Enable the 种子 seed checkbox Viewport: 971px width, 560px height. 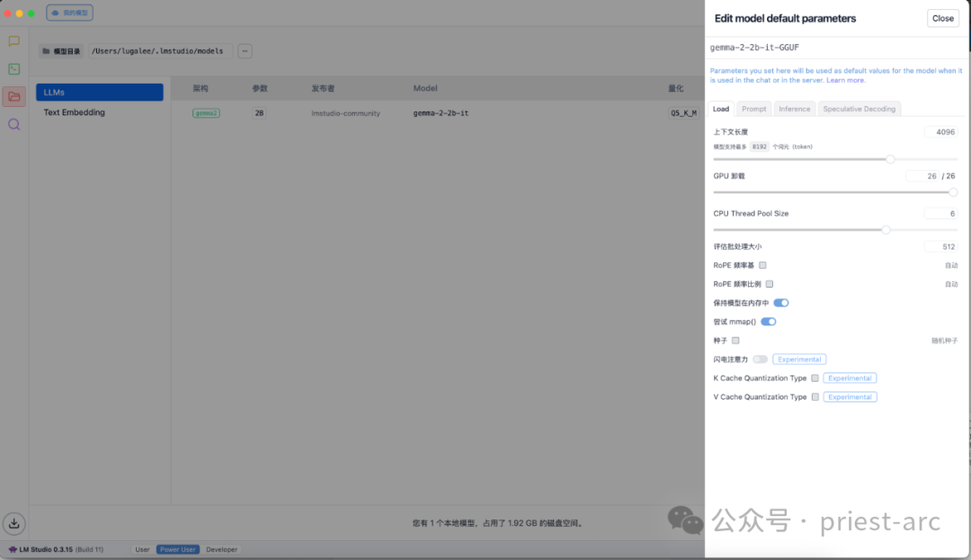pyautogui.click(x=735, y=341)
